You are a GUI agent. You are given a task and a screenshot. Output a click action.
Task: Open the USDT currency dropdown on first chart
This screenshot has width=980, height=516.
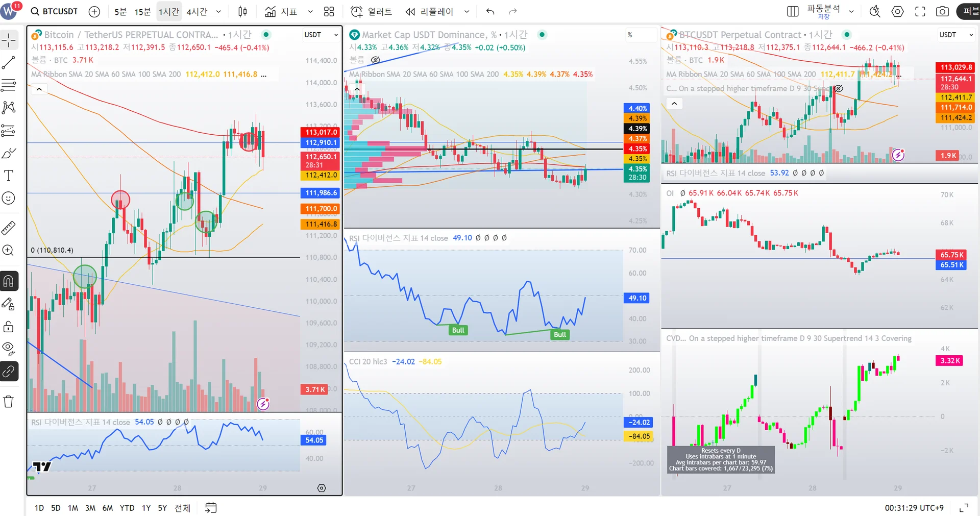pos(321,35)
